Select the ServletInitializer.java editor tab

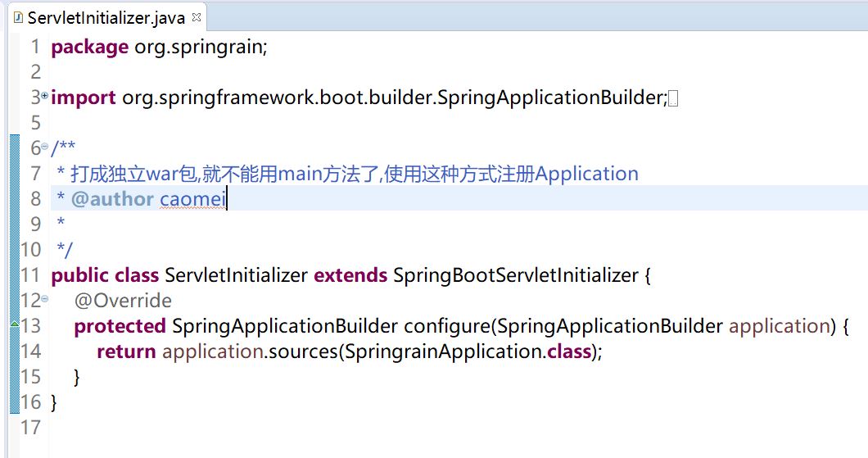[106, 18]
